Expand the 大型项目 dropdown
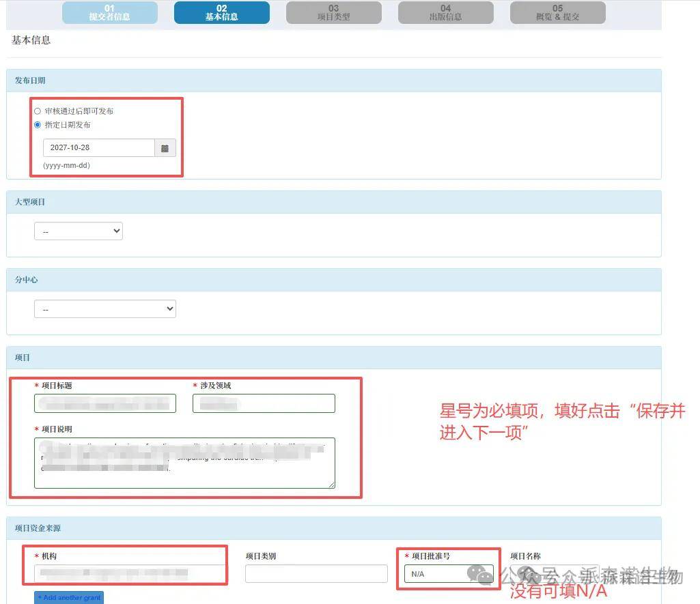 click(78, 231)
